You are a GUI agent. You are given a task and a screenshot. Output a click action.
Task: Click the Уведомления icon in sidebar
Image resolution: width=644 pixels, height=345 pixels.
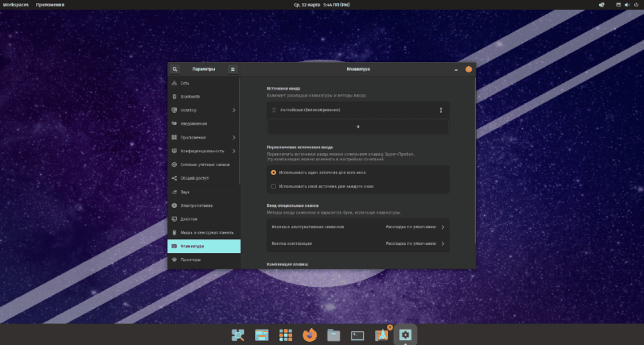[174, 124]
